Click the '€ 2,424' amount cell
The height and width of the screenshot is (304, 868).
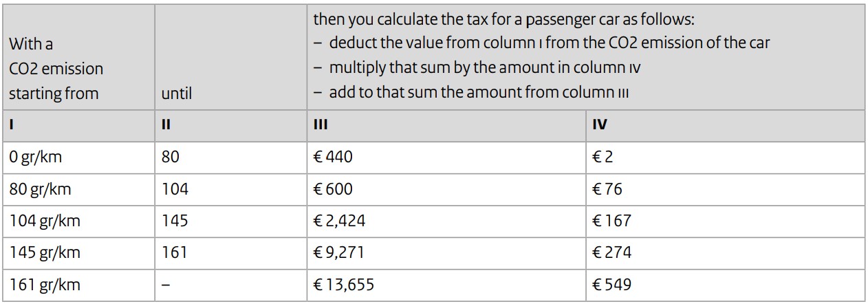point(446,221)
